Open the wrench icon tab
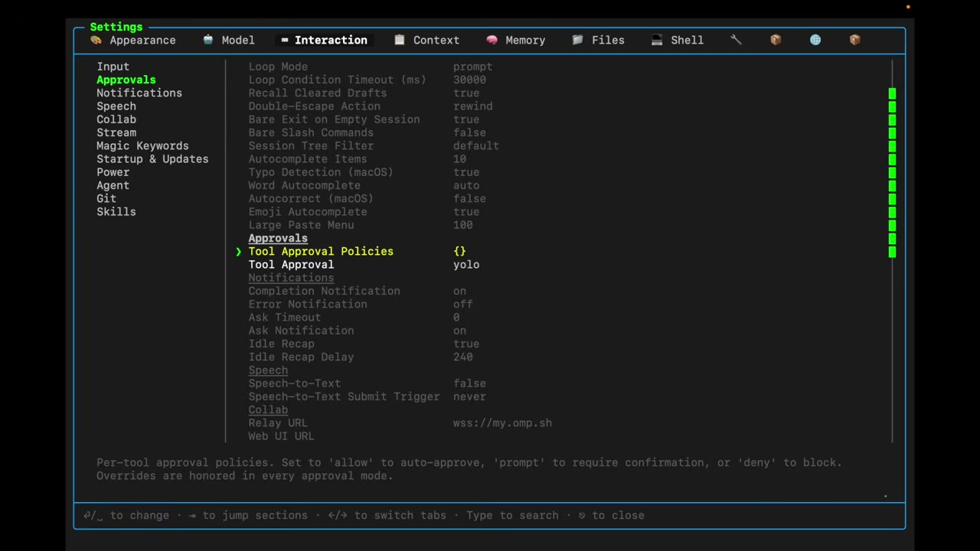Screen dimensions: 980x551 (x=736, y=40)
